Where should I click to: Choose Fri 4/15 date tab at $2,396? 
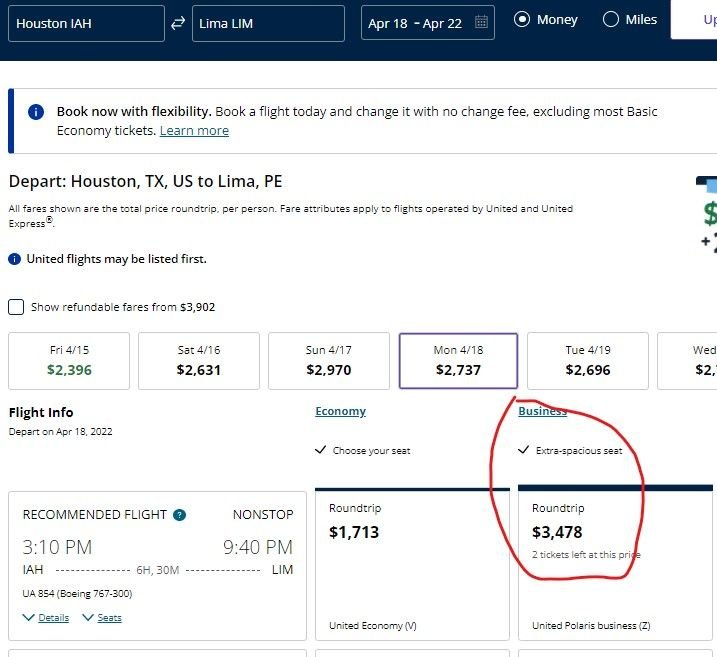tap(69, 361)
